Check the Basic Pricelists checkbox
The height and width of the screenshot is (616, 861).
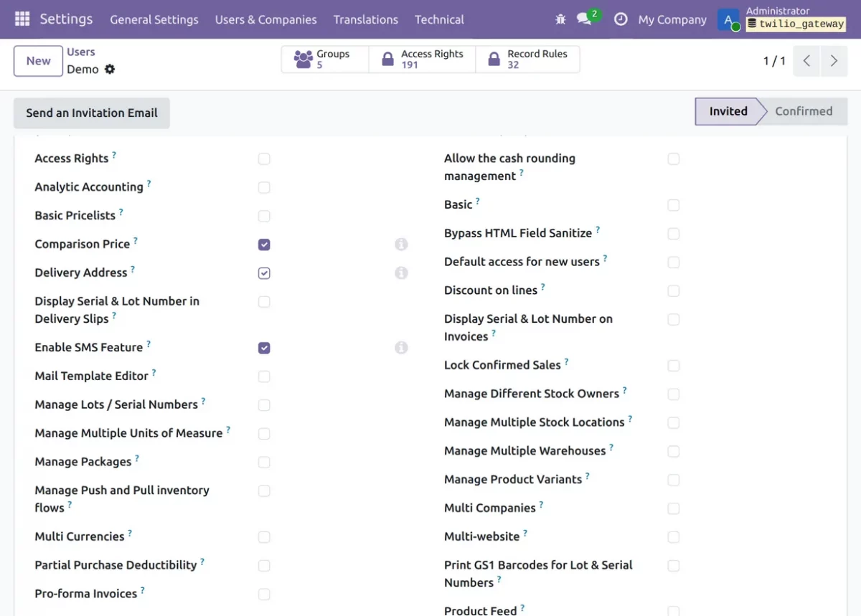pos(264,216)
